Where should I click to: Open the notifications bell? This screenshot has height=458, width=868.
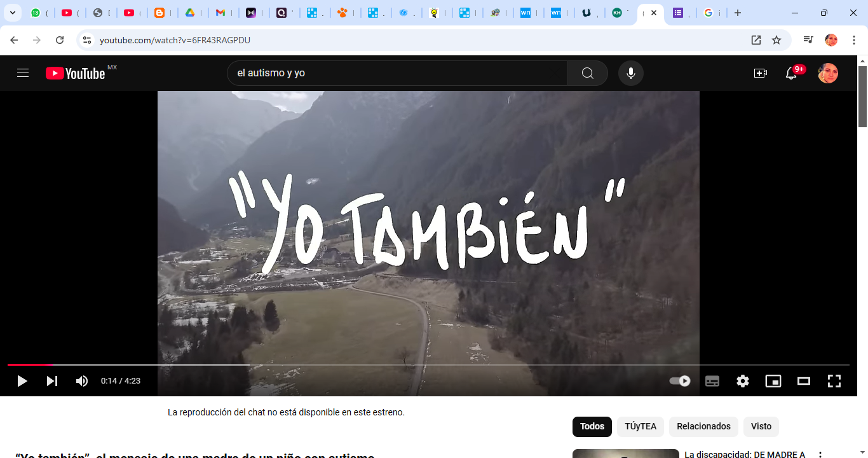[x=791, y=73]
